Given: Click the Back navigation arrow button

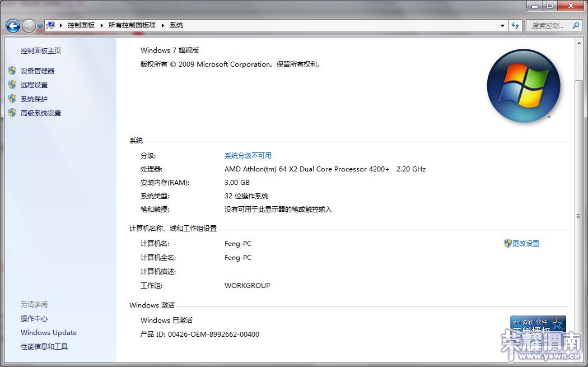Looking at the screenshot, I should [x=13, y=26].
